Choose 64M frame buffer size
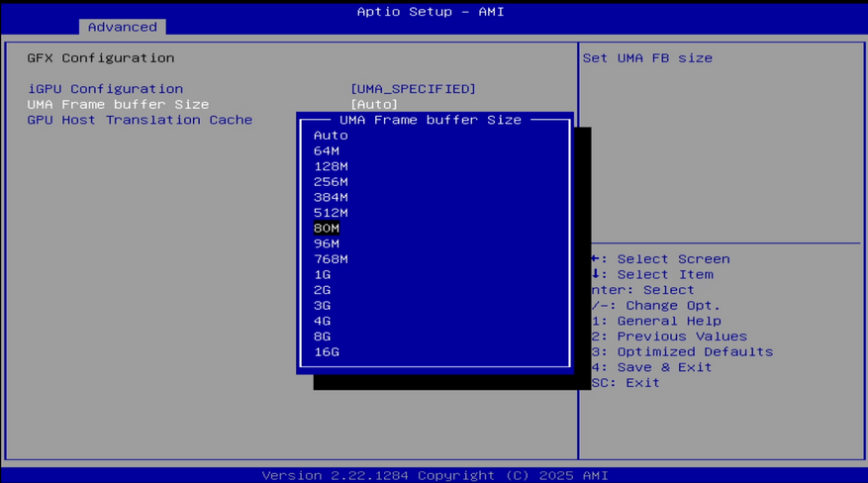 point(326,151)
